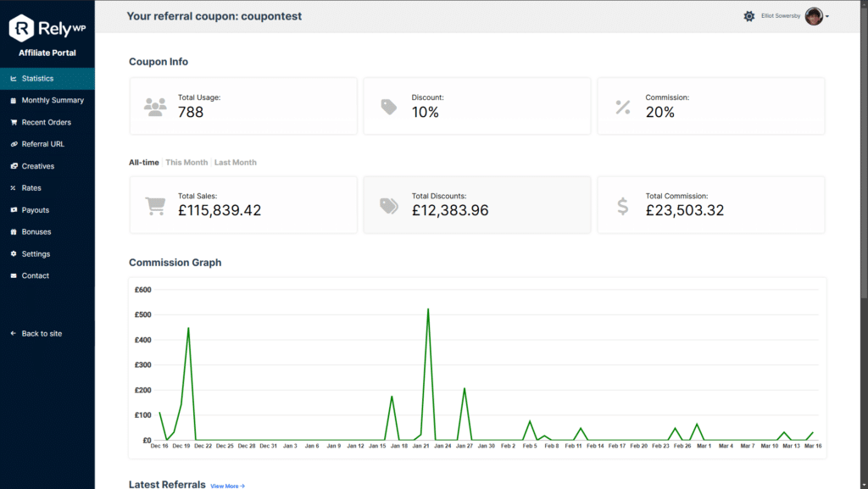Click the Creatives images icon
Viewport: 868px width, 489px height.
point(14,166)
